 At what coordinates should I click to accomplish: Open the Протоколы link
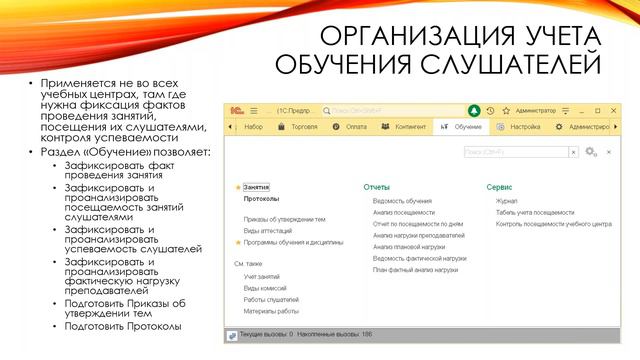click(261, 199)
